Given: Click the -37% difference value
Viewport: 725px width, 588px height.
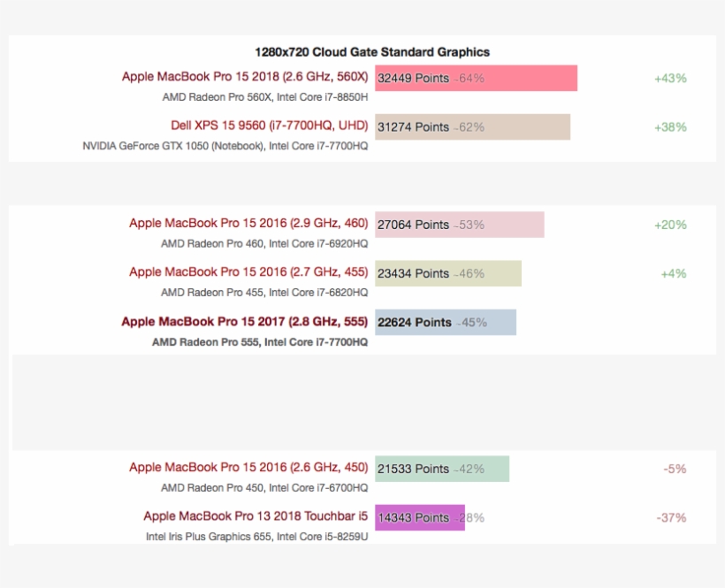Looking at the screenshot, I should pos(671,517).
